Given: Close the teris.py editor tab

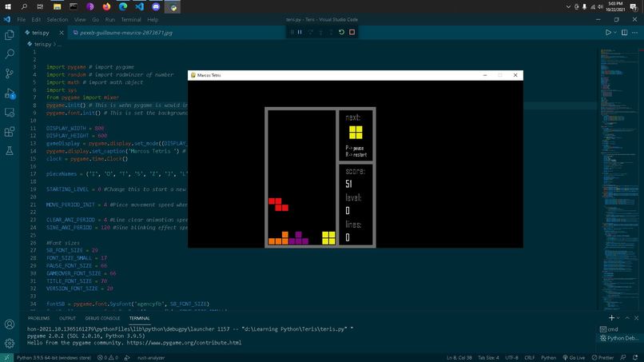Looking at the screenshot, I should [62, 33].
